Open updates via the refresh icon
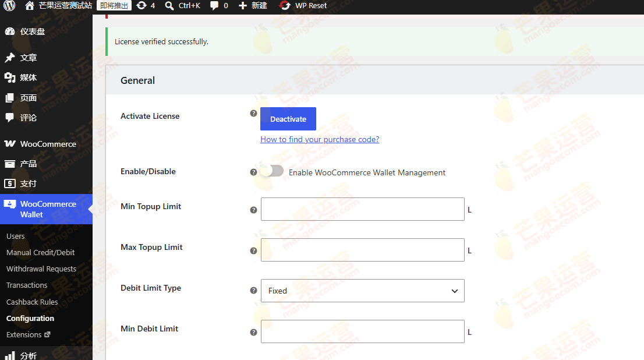Screen dimensions: 644x360 (x=141, y=5)
